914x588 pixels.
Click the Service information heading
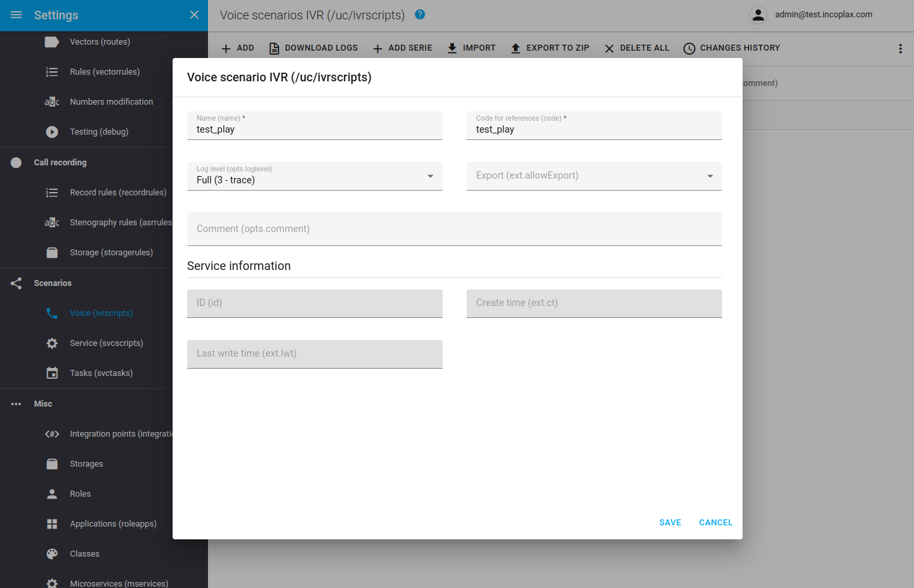[x=239, y=266]
